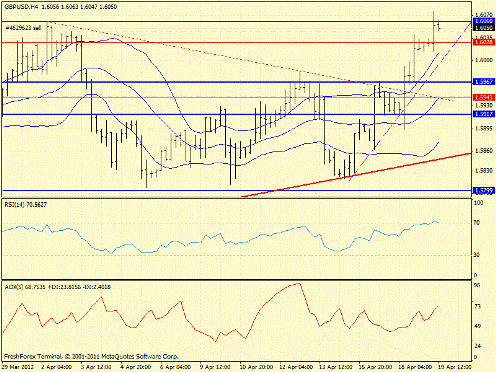Click the red 1.5943 price tag
Viewport: 496px width, 372px height.
tap(484, 97)
